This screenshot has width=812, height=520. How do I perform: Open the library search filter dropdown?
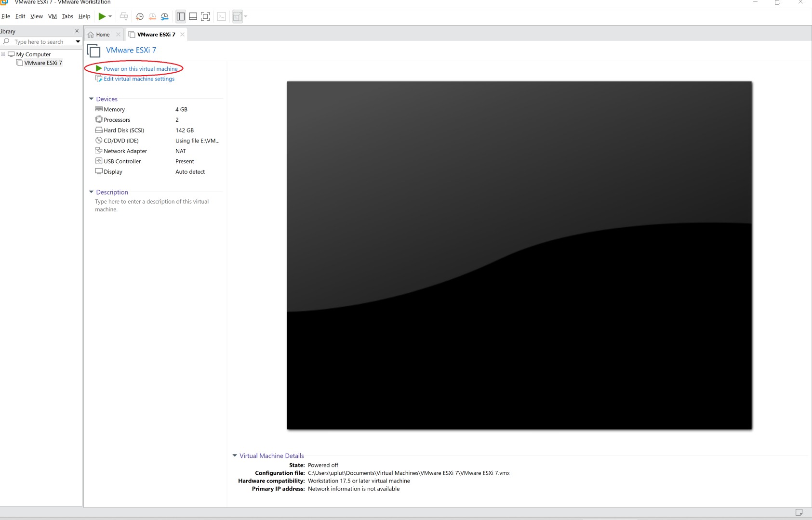click(78, 42)
